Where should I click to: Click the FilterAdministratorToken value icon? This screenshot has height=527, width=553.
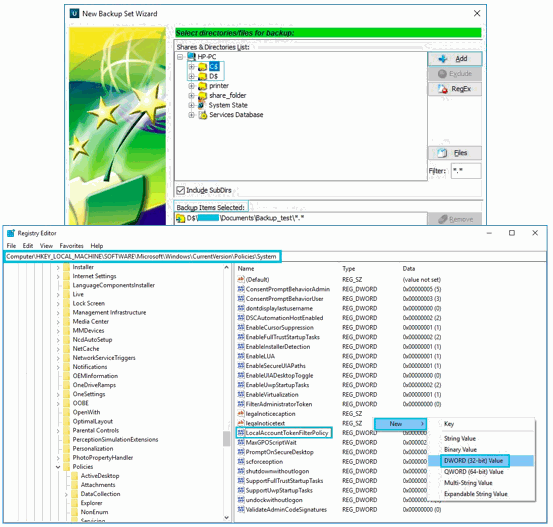(x=241, y=404)
